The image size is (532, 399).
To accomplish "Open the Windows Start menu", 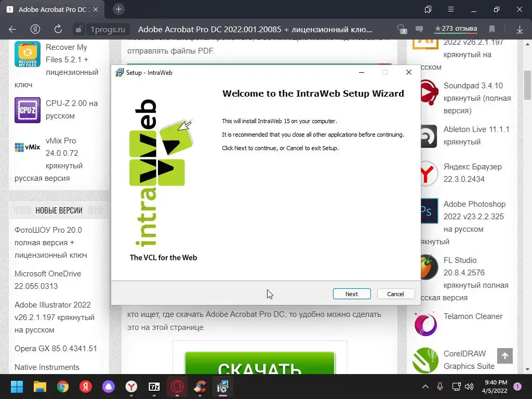I will point(17,387).
